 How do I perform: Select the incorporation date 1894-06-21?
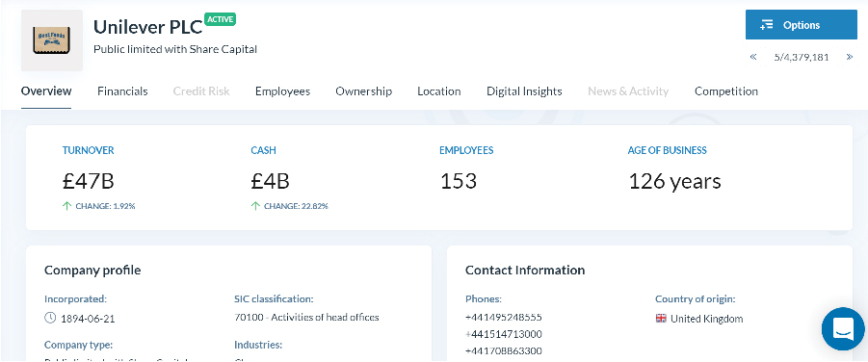pyautogui.click(x=88, y=319)
